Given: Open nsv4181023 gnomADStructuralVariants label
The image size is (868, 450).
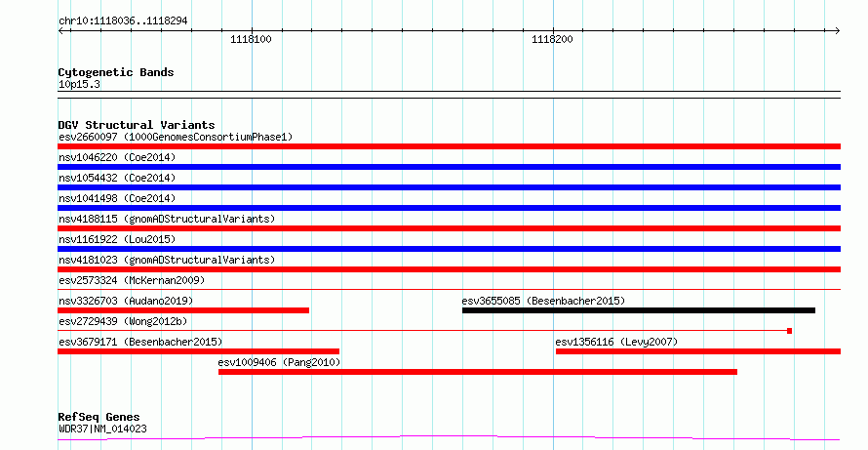Looking at the screenshot, I should click(167, 260).
